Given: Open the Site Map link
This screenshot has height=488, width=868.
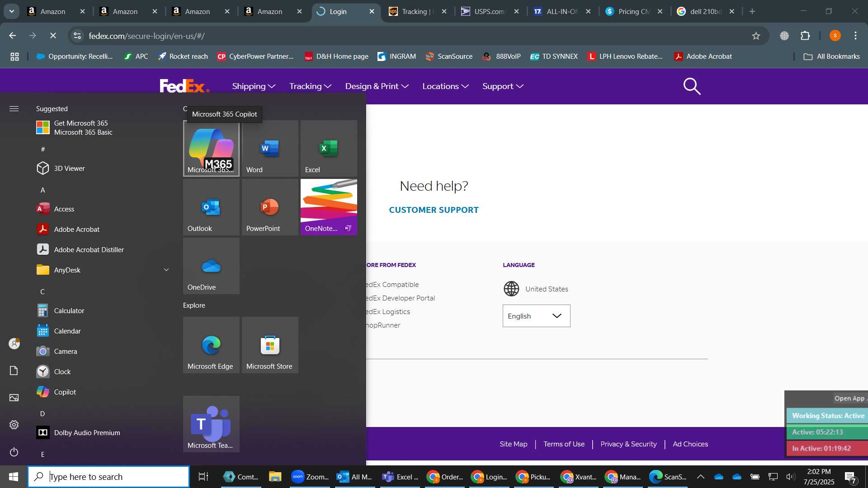Looking at the screenshot, I should pos(514,444).
